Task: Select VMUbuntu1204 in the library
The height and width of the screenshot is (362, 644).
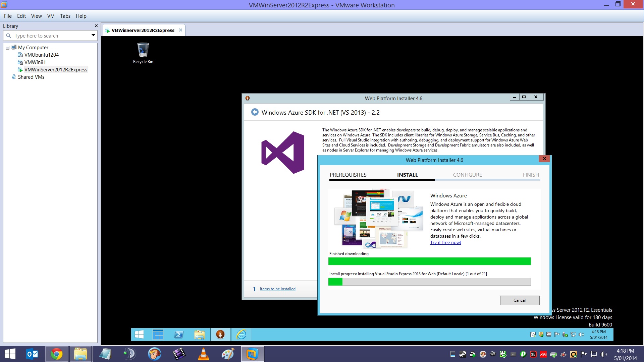Action: pyautogui.click(x=41, y=55)
